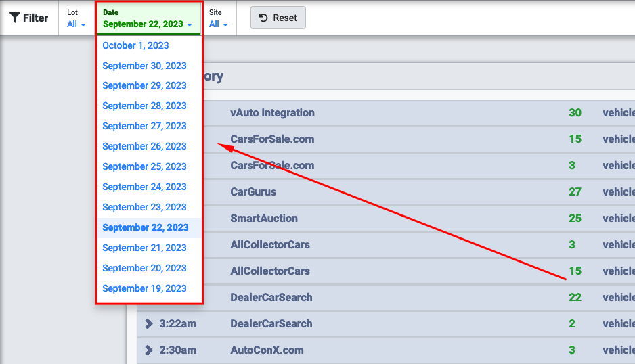Click the Reset button

click(278, 18)
